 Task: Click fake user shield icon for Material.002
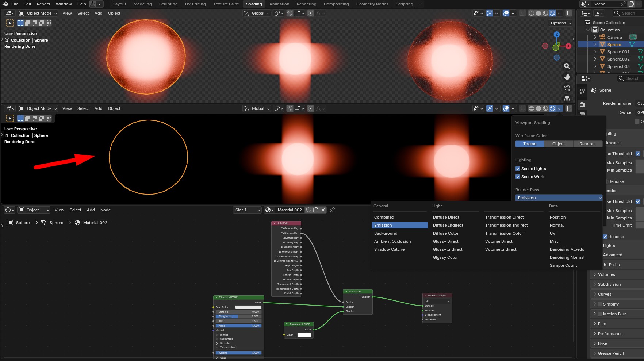click(x=309, y=210)
